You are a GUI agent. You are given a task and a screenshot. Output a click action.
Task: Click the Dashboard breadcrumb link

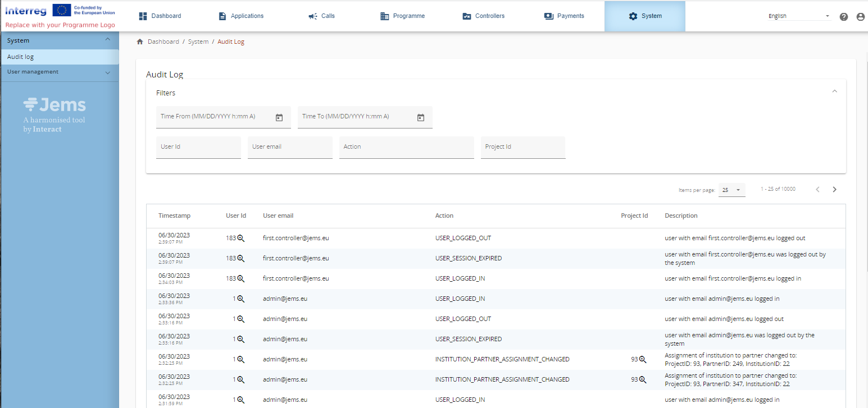coord(163,42)
